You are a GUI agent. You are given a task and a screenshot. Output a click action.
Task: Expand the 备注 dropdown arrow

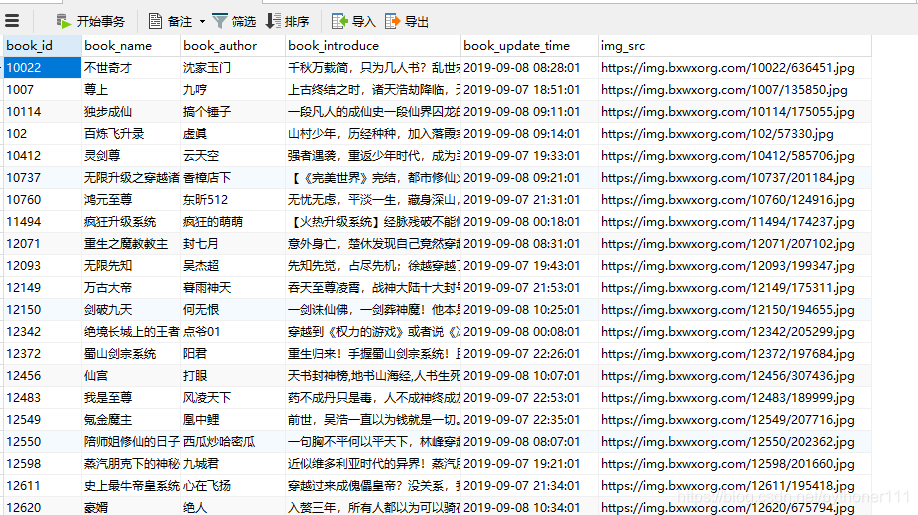tap(202, 22)
